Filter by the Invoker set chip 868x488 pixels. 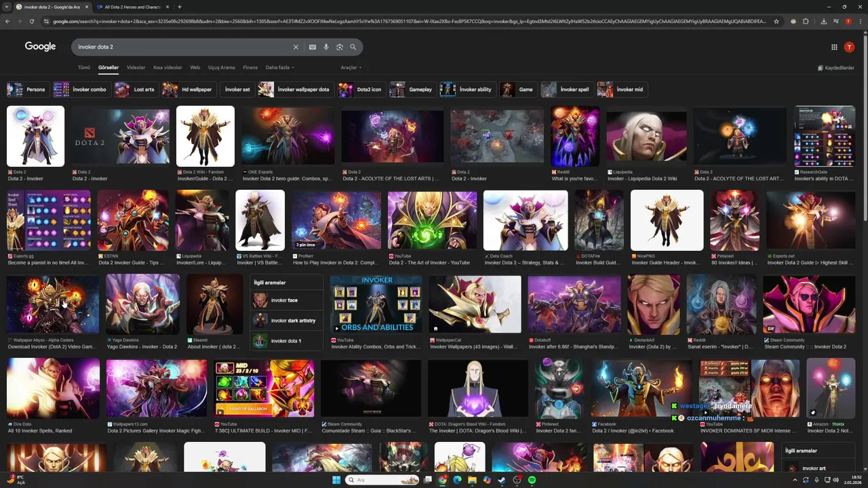click(237, 89)
